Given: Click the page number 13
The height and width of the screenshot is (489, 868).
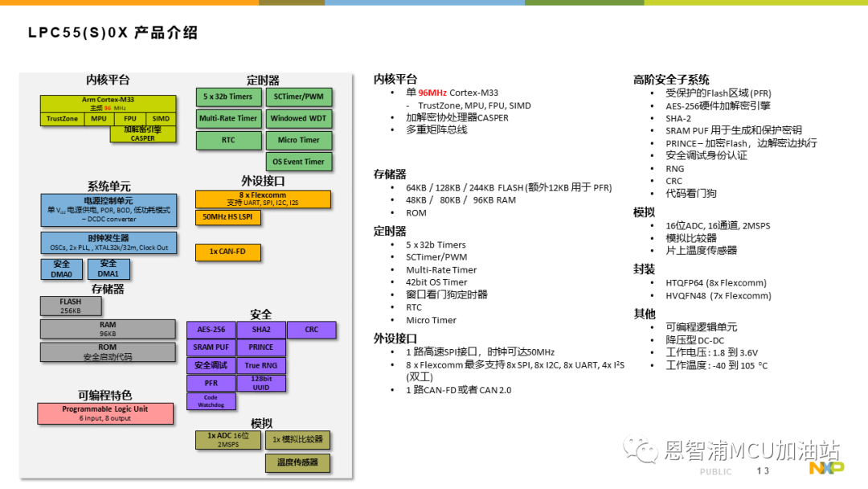Looking at the screenshot, I should [763, 471].
